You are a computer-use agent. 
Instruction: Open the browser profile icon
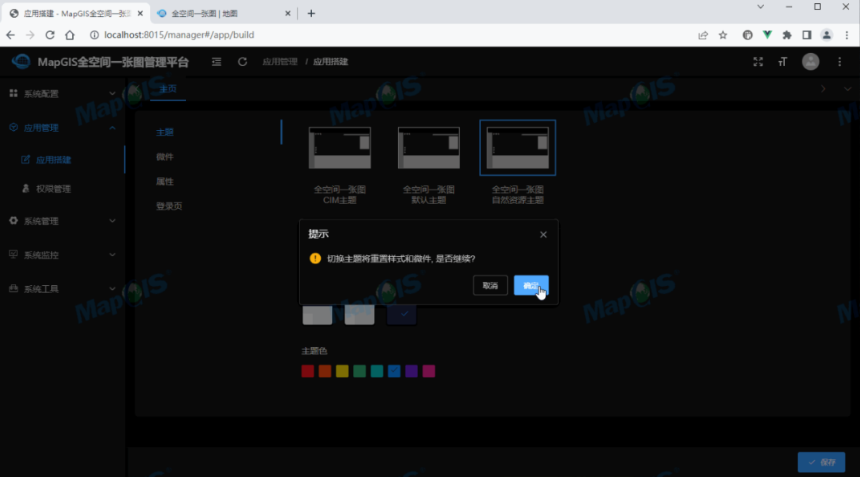coord(827,35)
